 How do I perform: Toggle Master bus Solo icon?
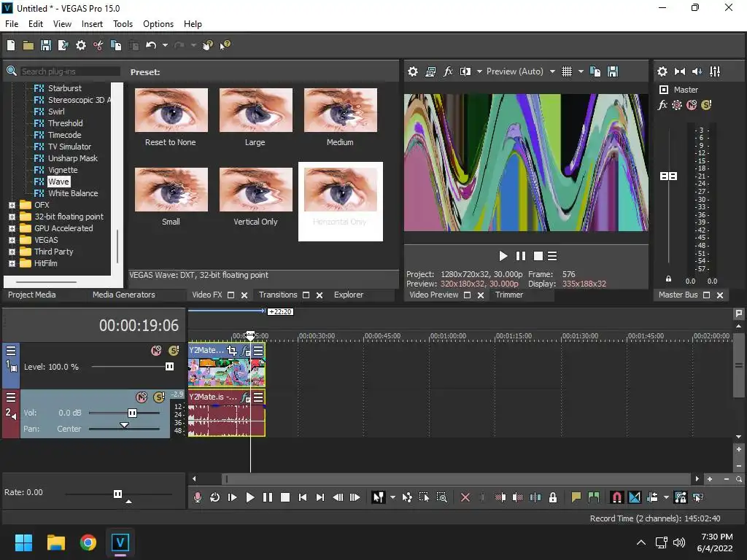pos(706,105)
